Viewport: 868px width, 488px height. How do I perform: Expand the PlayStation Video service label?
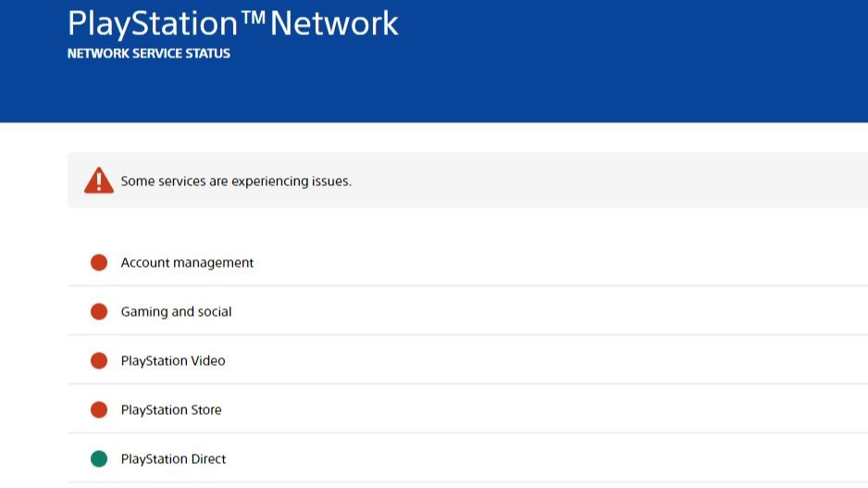pyautogui.click(x=173, y=361)
